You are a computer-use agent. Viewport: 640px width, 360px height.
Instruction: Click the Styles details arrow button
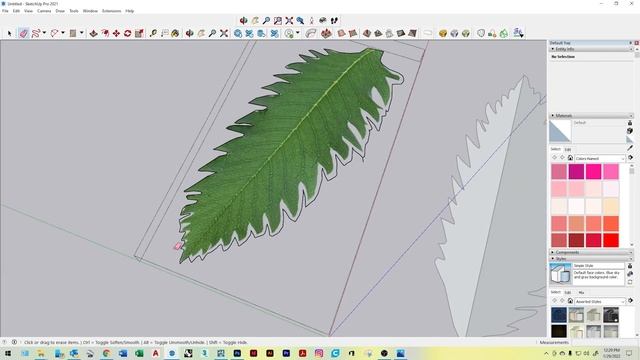tap(630, 301)
